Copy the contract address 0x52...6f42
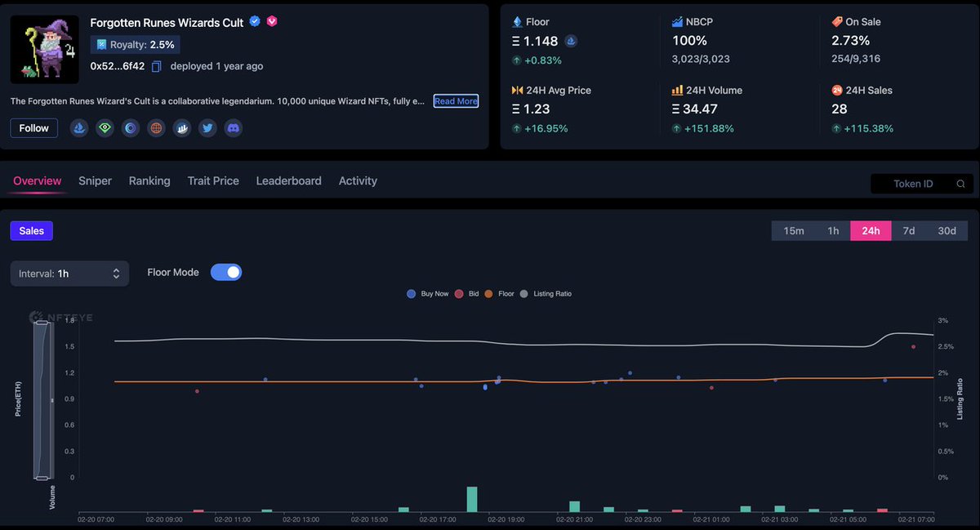 [157, 66]
